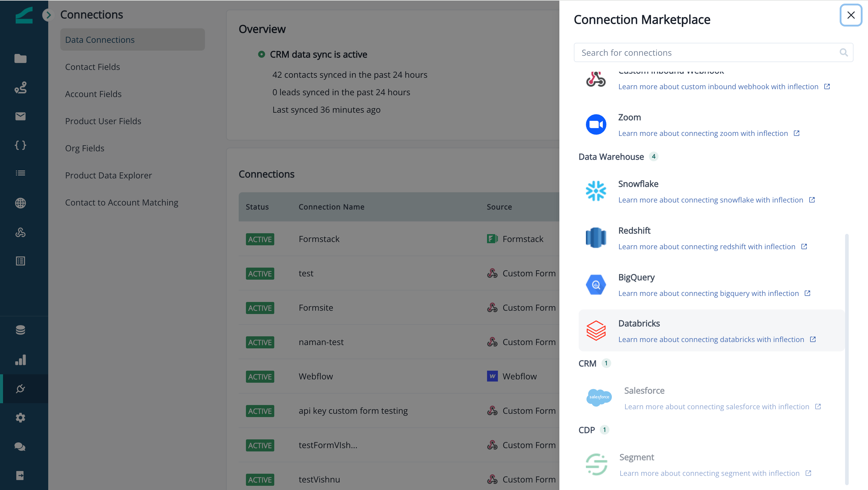Open the webhook icon in the sidebar
Screen dimensions: 868x490
(x=20, y=232)
